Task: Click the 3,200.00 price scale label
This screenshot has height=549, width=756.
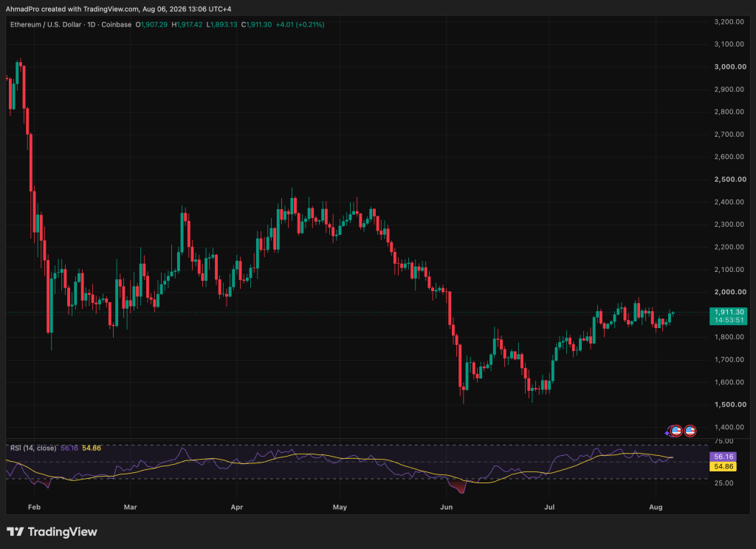Action: pos(729,21)
